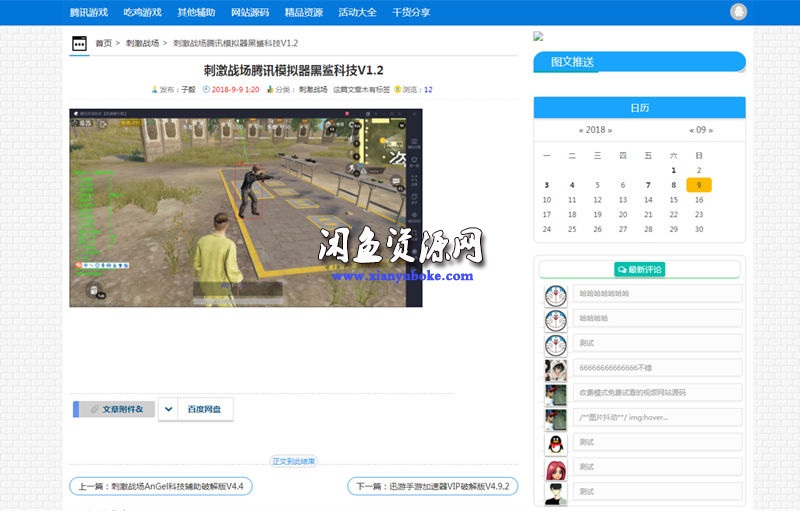The width and height of the screenshot is (800, 511).
Task: Click the user avatar icon in top bar
Action: coord(739,12)
